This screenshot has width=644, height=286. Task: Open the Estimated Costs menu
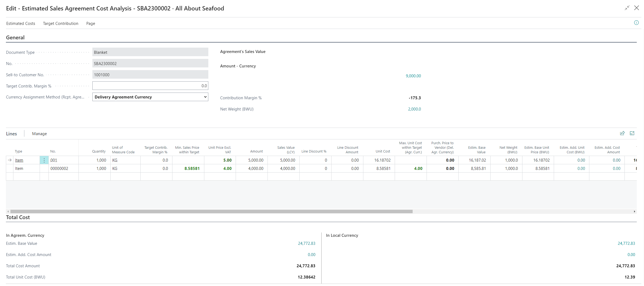tap(21, 24)
